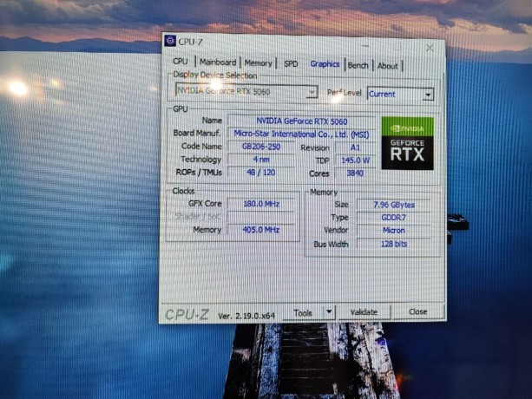Click the Memory clock value 405.0 MHz

point(261,230)
